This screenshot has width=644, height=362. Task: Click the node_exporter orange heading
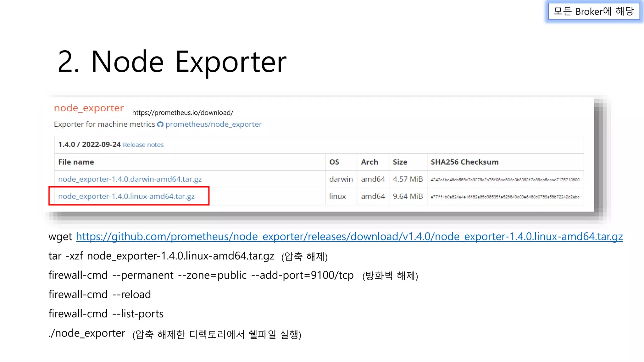[89, 108]
